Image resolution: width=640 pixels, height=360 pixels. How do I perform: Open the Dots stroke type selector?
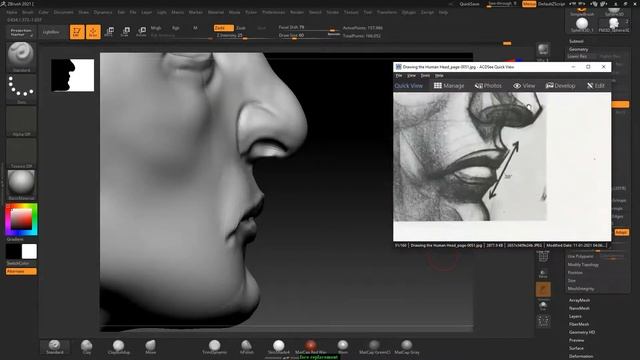[21, 89]
